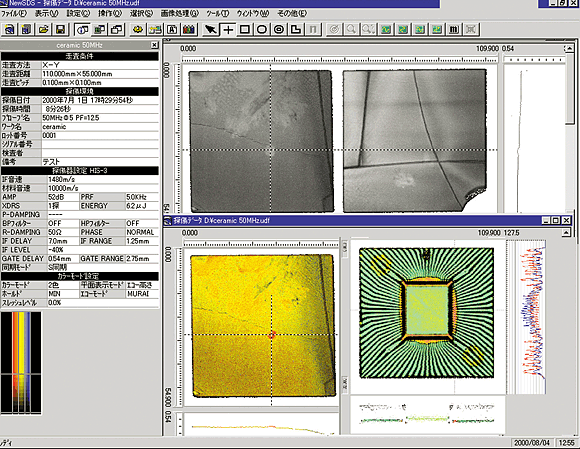The width and height of the screenshot is (580, 449).
Task: Open the ツール(T) menu
Action: click(218, 14)
